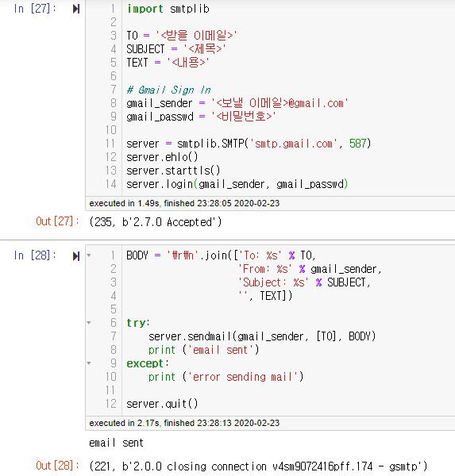The height and width of the screenshot is (476, 455).
Task: Click the server.starttls() line
Action: pos(173,171)
